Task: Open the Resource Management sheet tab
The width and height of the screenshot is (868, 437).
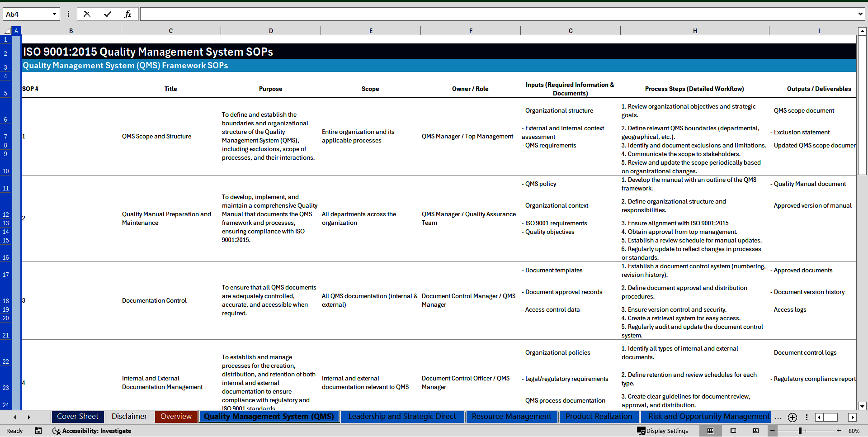Action: 511,417
